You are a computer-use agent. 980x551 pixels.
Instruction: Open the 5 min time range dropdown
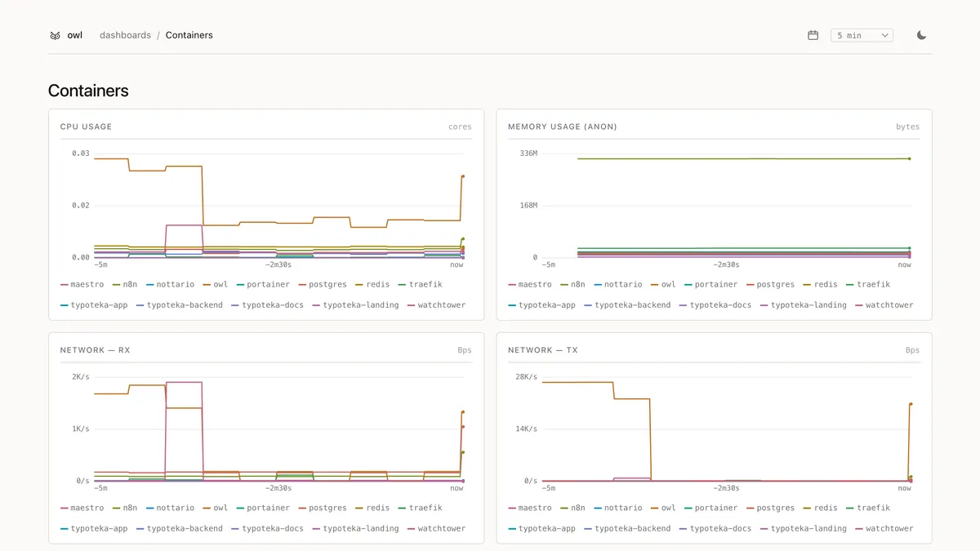(862, 35)
